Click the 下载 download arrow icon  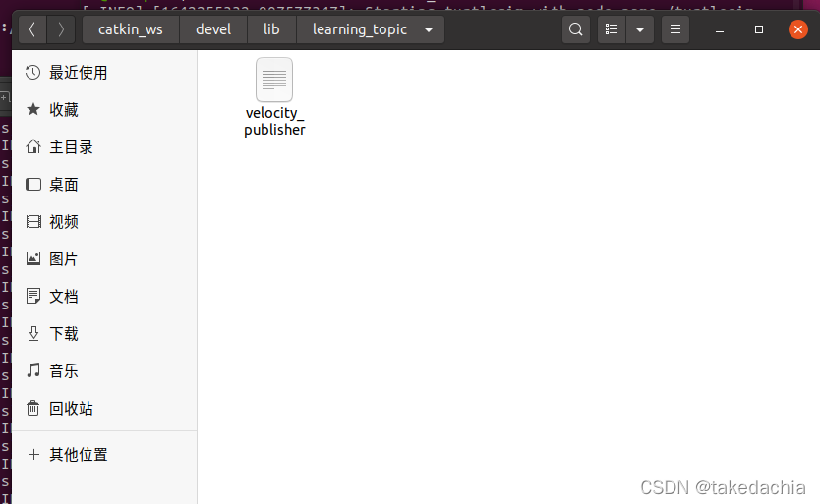[x=33, y=333]
